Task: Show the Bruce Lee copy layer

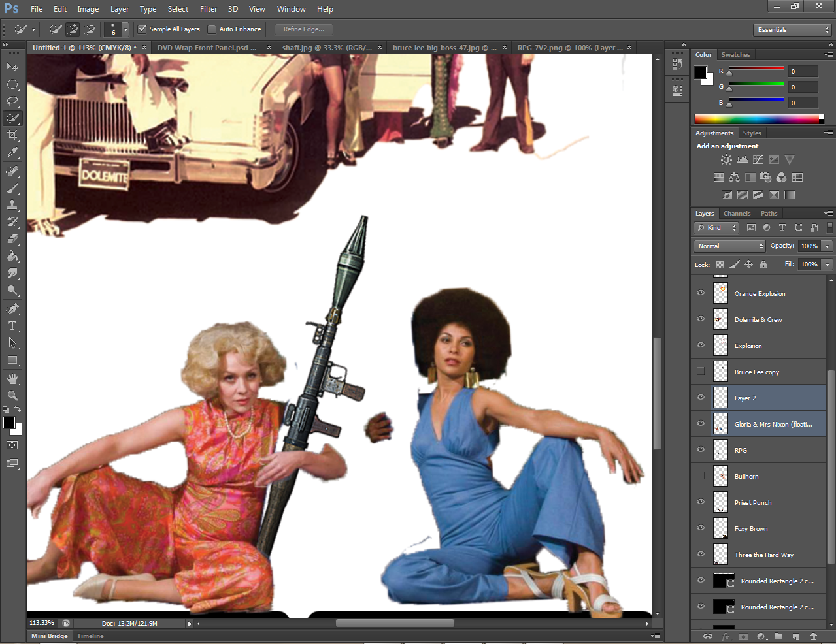Action: [x=701, y=371]
